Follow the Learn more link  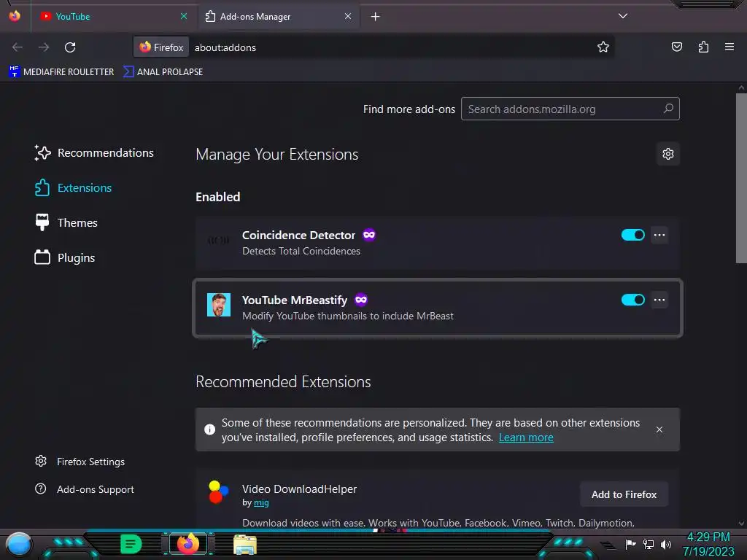click(526, 437)
